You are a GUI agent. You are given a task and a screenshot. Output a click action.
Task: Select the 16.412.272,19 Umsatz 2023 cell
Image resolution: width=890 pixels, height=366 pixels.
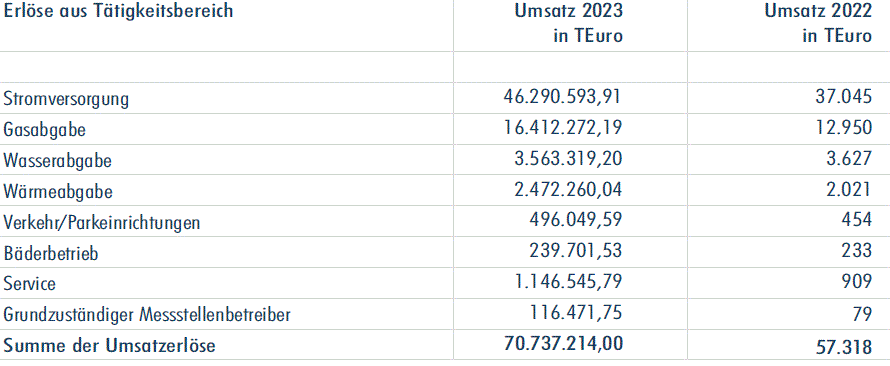[562, 127]
